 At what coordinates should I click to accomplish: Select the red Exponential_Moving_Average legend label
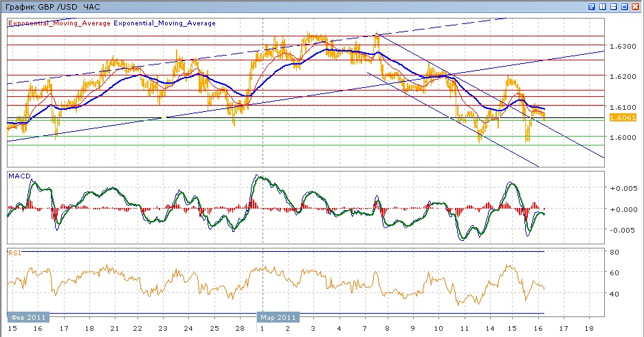pos(59,23)
